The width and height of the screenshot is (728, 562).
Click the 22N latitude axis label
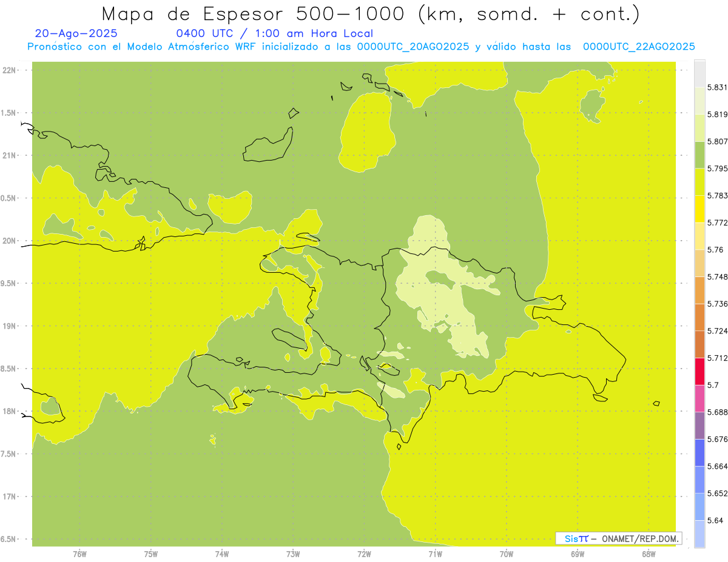pos(8,70)
